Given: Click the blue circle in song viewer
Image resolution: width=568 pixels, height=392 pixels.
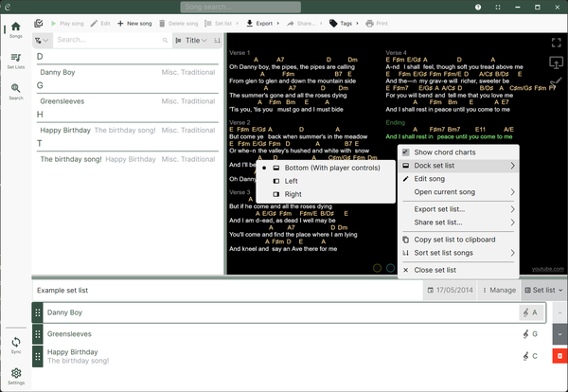Looking at the screenshot, I should coord(390,268).
